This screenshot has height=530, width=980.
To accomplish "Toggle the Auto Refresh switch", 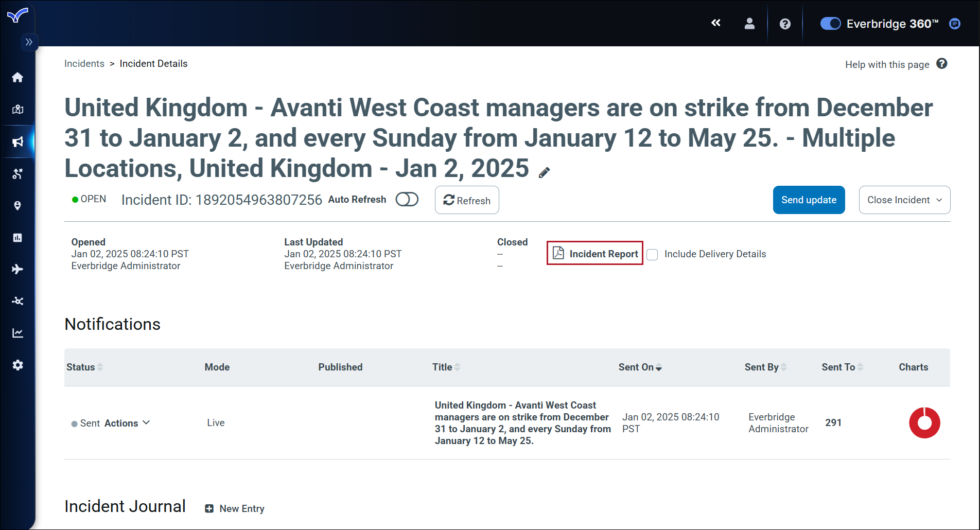I will click(407, 200).
